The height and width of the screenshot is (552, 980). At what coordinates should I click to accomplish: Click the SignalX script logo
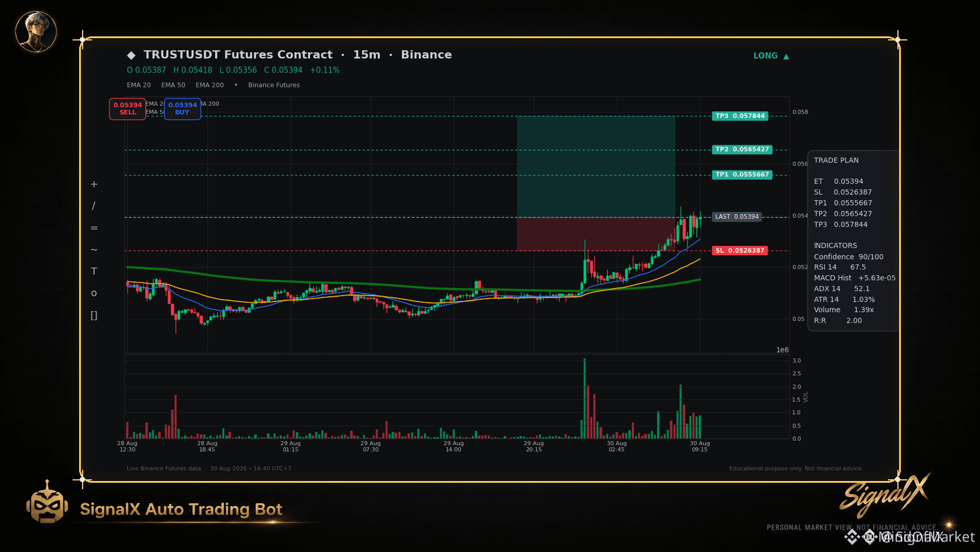click(885, 495)
